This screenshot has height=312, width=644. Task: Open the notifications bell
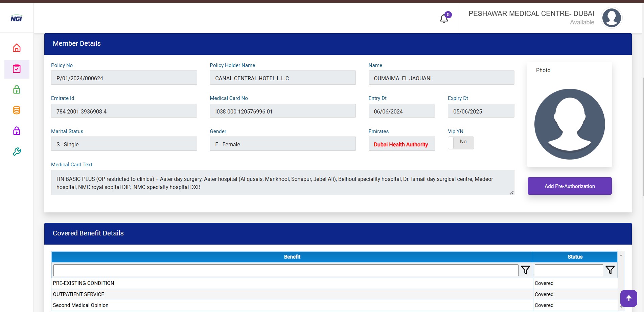pyautogui.click(x=444, y=18)
